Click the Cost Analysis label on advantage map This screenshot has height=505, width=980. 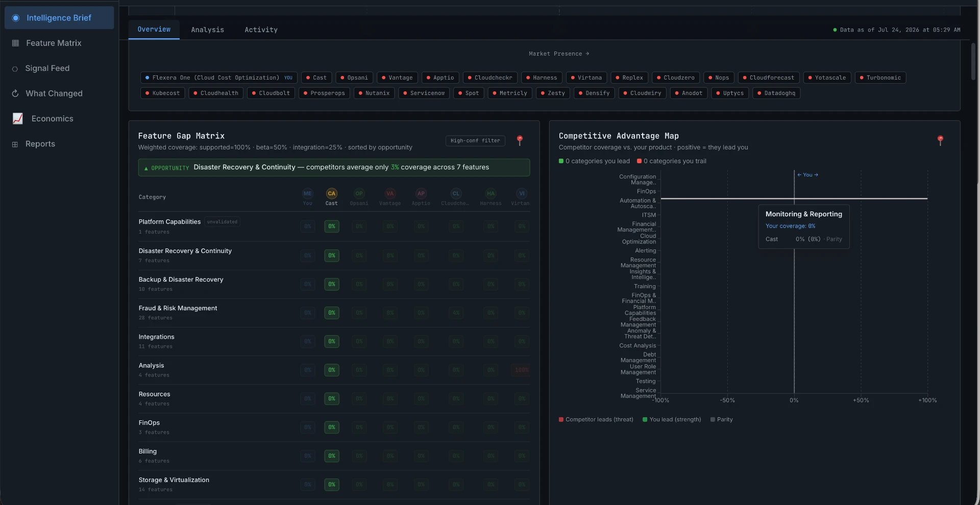tap(638, 345)
